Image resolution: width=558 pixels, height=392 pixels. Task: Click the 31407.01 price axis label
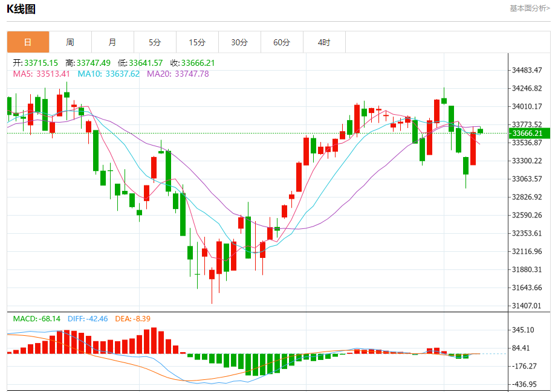pyautogui.click(x=527, y=306)
